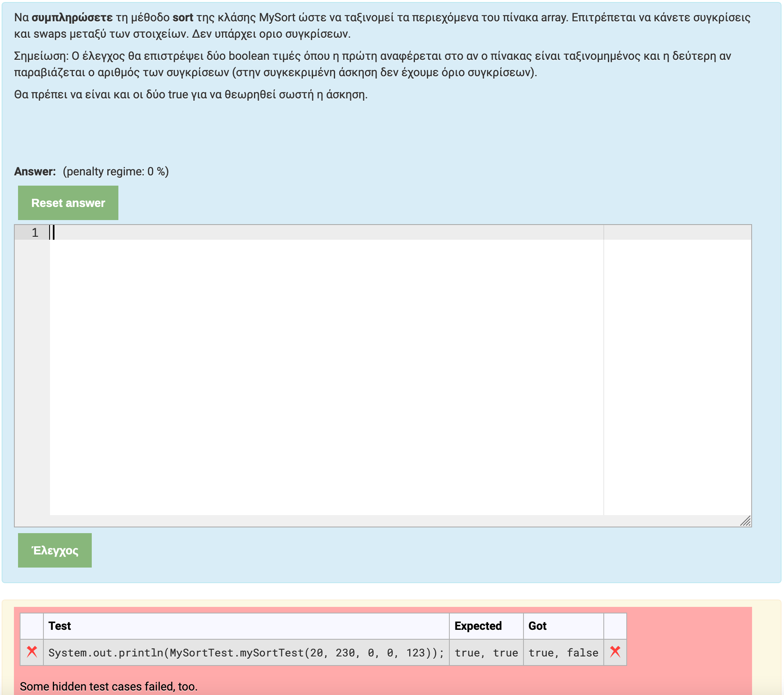Image resolution: width=784 pixels, height=695 pixels.
Task: Click the got value 'true, false'
Action: click(563, 652)
